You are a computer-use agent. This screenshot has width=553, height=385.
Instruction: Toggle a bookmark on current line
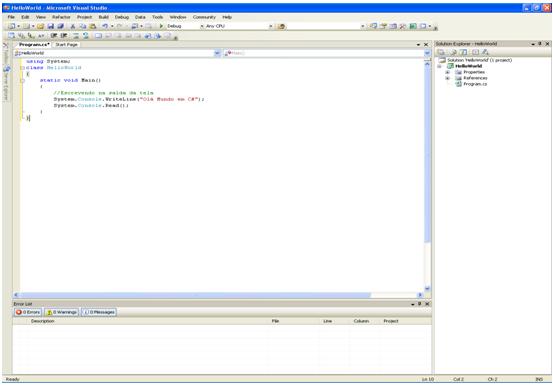(x=98, y=36)
